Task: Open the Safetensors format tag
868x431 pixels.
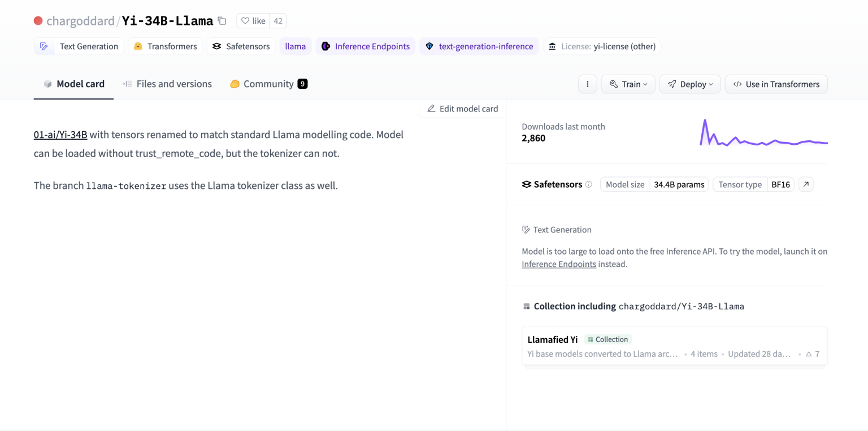Action: (x=241, y=46)
